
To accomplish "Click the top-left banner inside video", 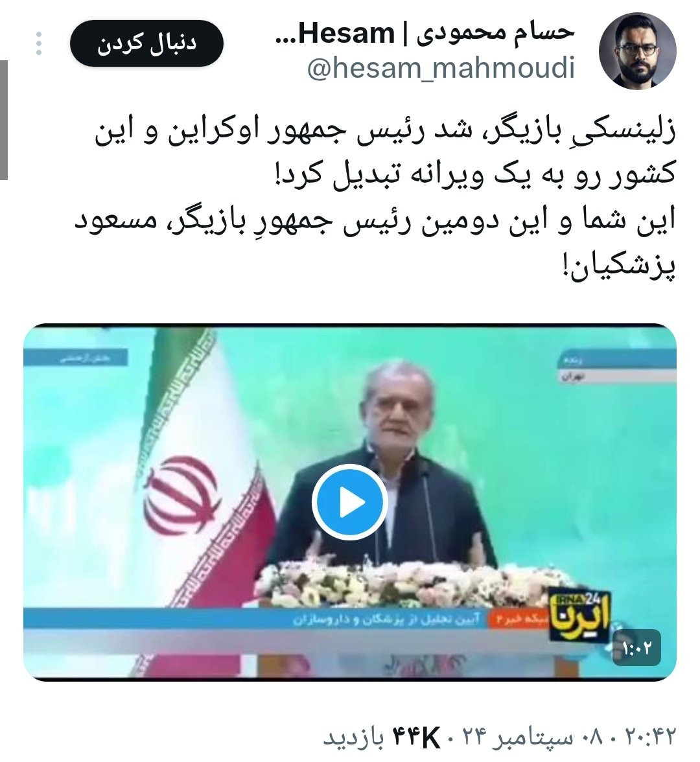I will point(76,359).
